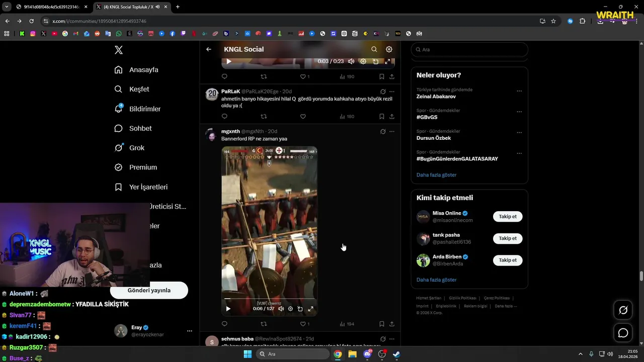Bookmark mgxnth's post

pyautogui.click(x=382, y=324)
